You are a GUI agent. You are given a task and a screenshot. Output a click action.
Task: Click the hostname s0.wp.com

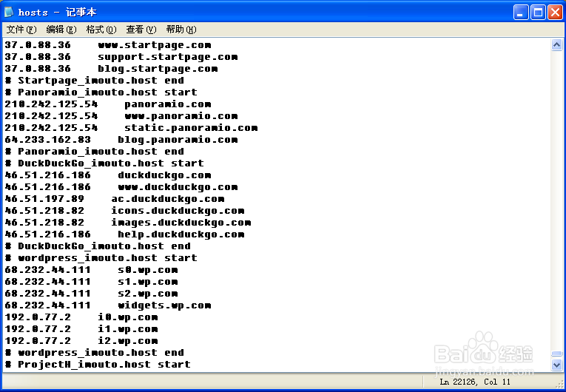tap(148, 270)
